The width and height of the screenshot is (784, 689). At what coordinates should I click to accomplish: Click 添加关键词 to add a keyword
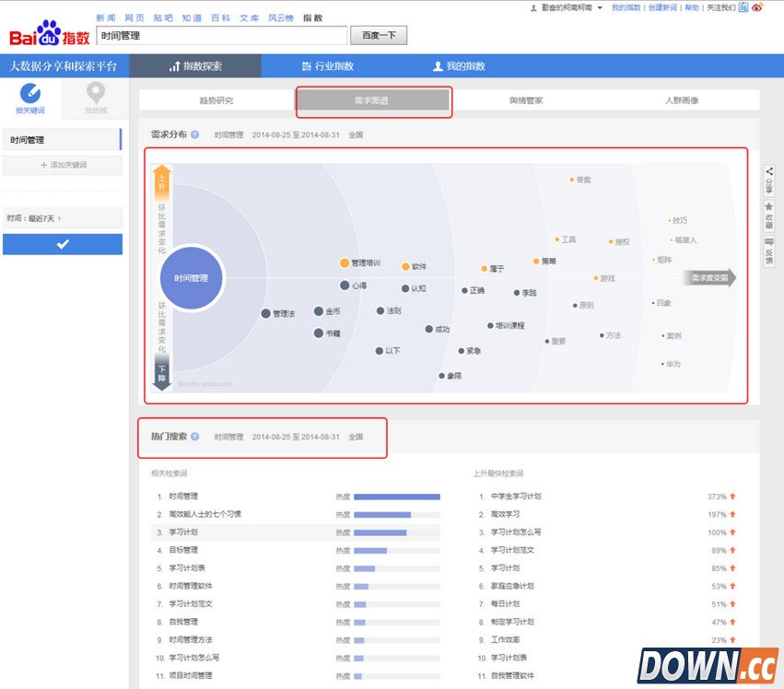(x=63, y=165)
